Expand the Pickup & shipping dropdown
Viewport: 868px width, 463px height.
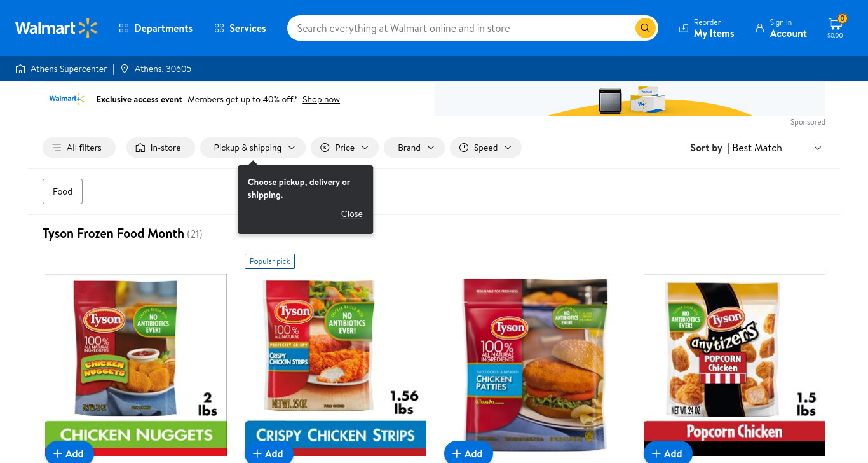pyautogui.click(x=253, y=148)
